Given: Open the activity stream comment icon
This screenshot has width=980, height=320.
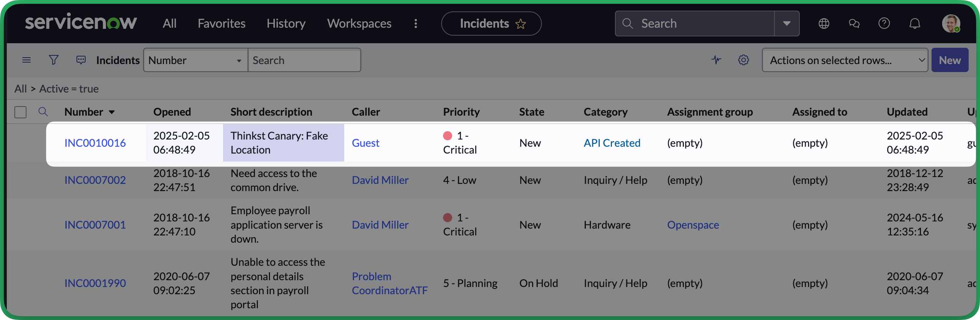Looking at the screenshot, I should [81, 60].
